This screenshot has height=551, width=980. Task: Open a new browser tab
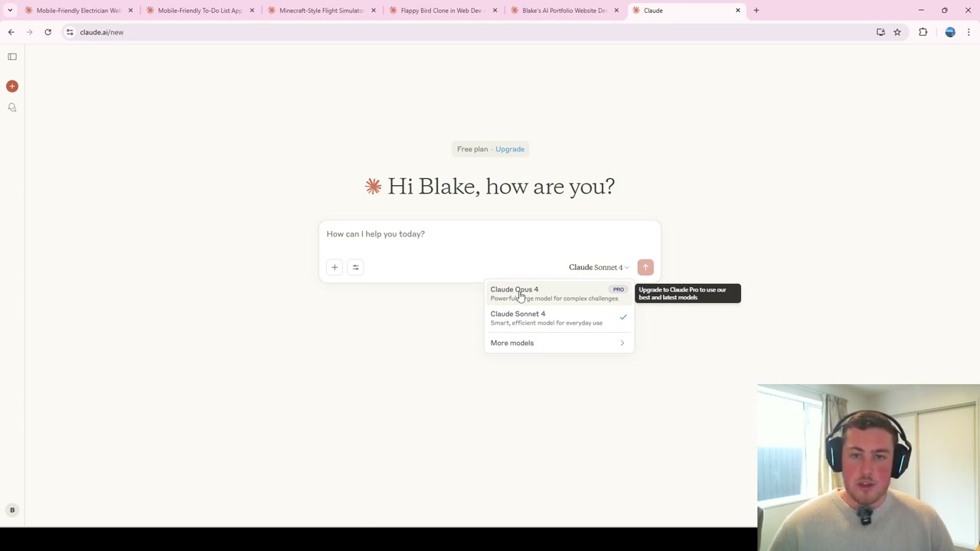pyautogui.click(x=756, y=11)
